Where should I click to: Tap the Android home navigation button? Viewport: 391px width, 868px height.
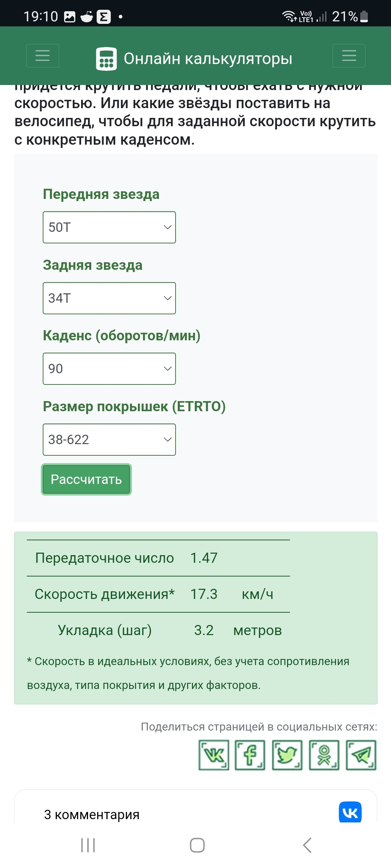197,845
